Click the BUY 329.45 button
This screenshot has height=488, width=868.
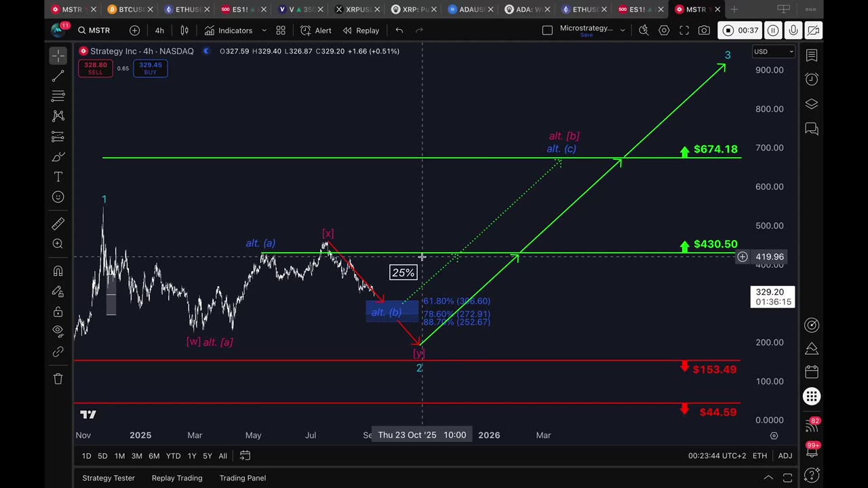[150, 68]
